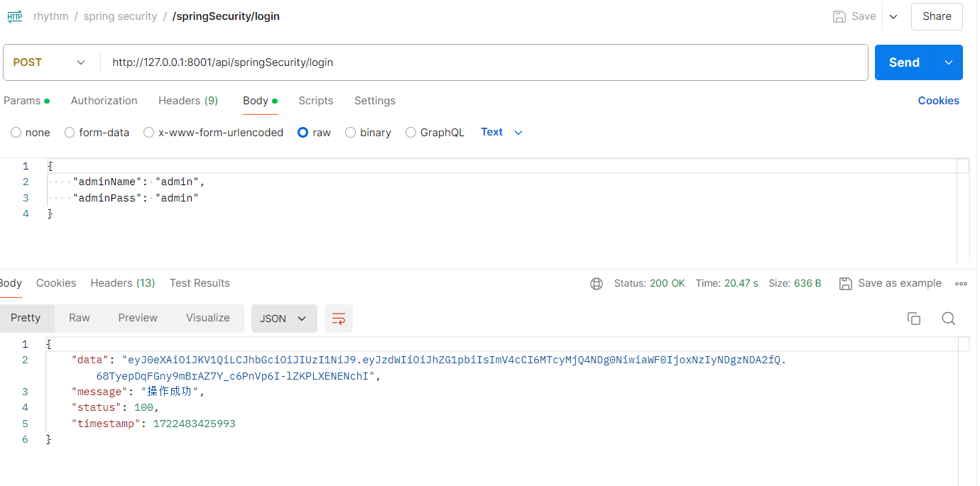Select the none body type radio
This screenshot has height=486, width=980.
(16, 133)
